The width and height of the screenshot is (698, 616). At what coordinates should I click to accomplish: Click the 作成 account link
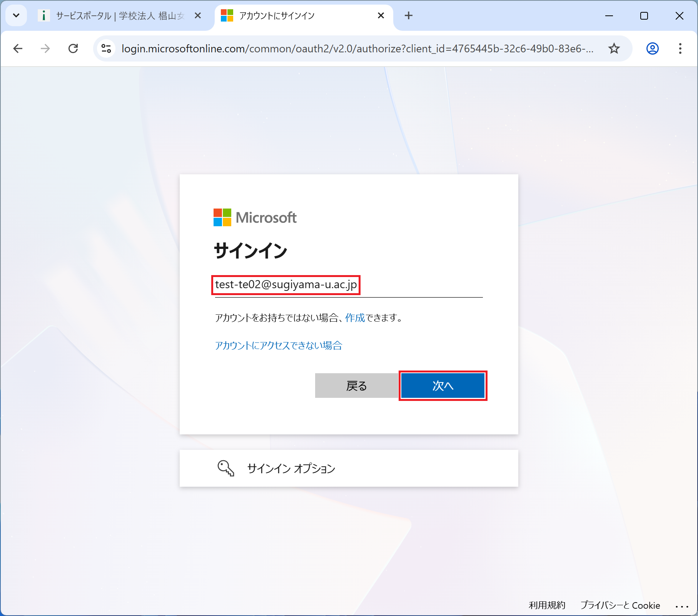pyautogui.click(x=355, y=318)
